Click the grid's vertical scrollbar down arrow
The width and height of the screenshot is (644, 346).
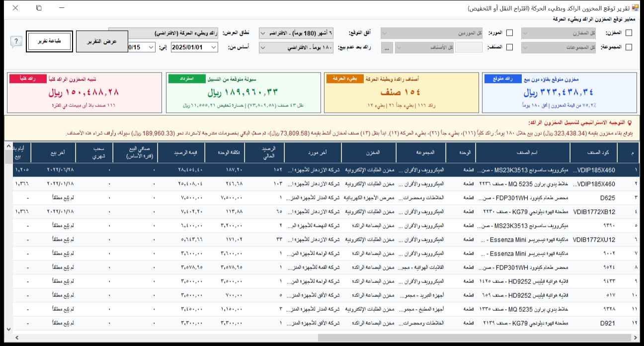[x=8, y=329]
